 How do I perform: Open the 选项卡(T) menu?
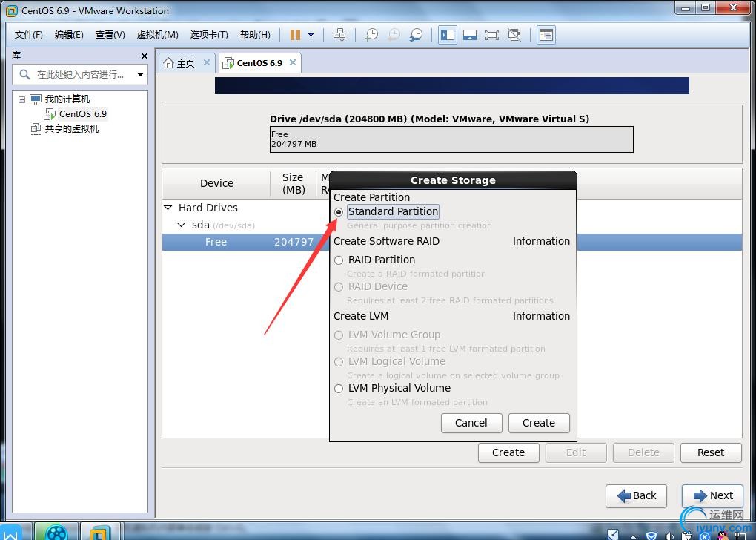coord(209,35)
